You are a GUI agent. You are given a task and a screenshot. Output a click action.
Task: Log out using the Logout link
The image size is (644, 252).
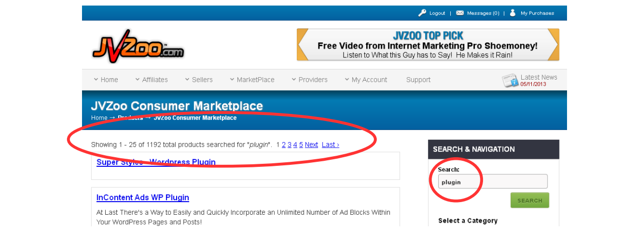coord(437,13)
